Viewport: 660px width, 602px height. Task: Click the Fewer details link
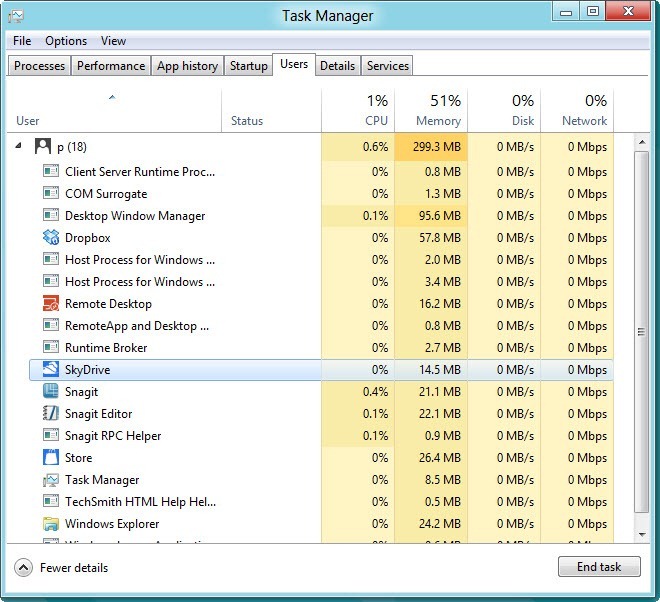(x=74, y=568)
